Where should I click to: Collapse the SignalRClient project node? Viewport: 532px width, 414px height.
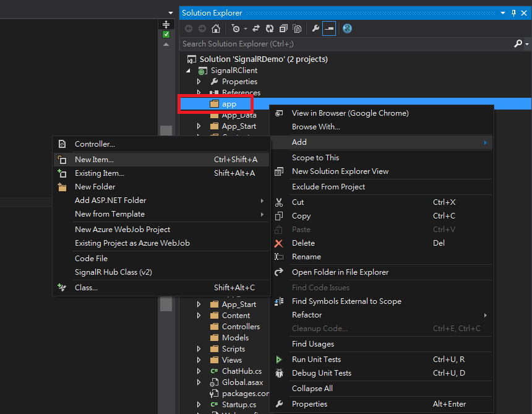tap(188, 71)
